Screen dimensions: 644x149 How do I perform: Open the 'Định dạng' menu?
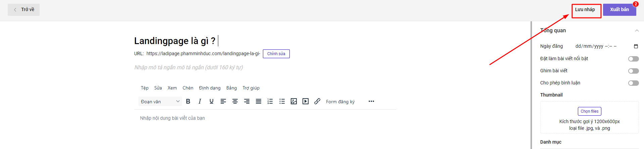(210, 88)
